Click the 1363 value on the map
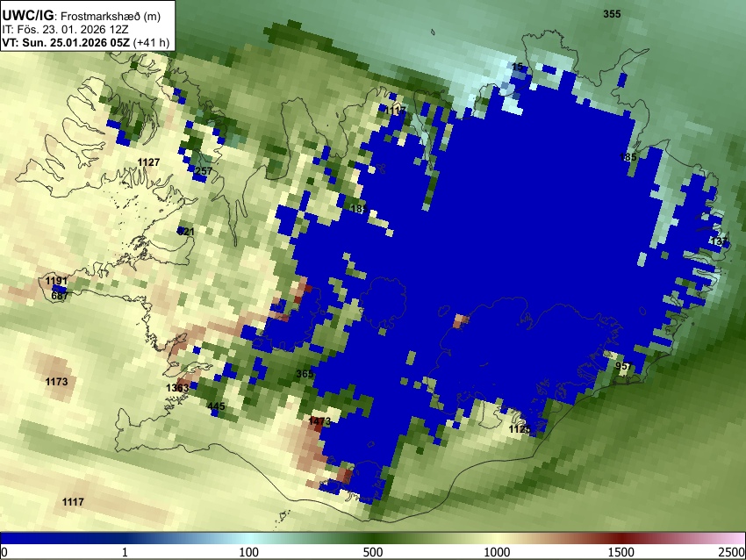Screen dimensions: 746x560 177,388
